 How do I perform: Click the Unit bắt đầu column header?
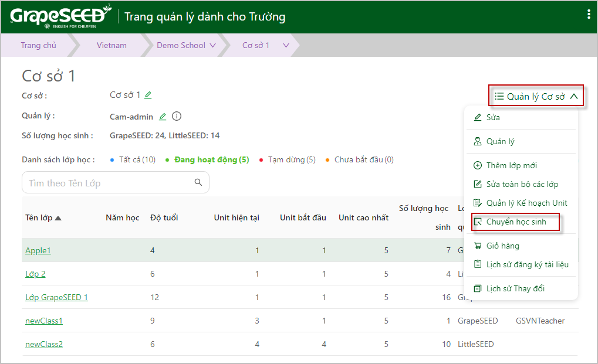pyautogui.click(x=303, y=217)
